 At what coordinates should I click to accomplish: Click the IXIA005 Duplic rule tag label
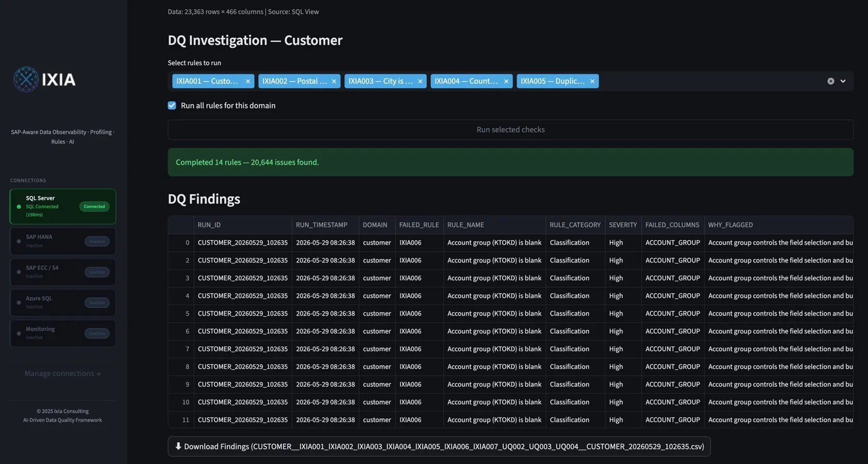coord(552,81)
